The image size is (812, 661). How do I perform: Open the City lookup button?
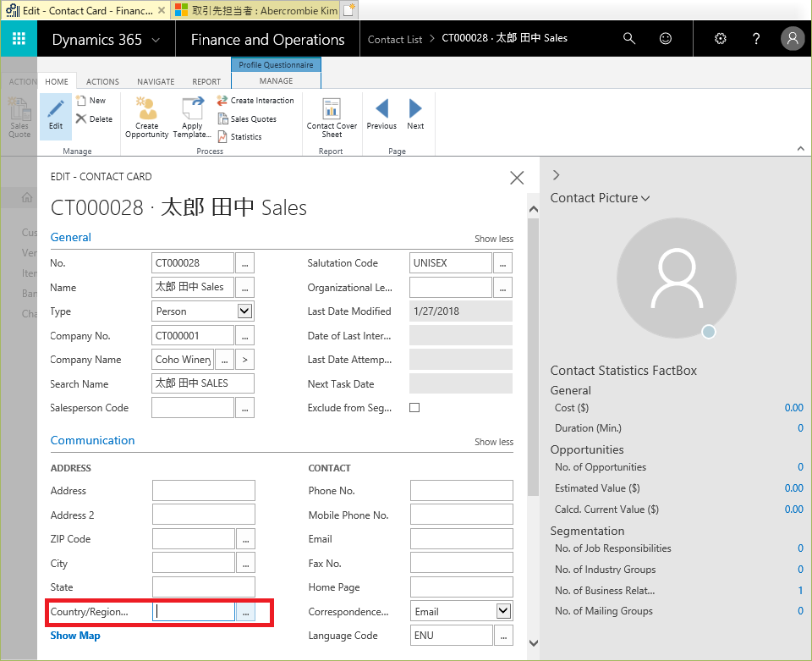pos(245,563)
